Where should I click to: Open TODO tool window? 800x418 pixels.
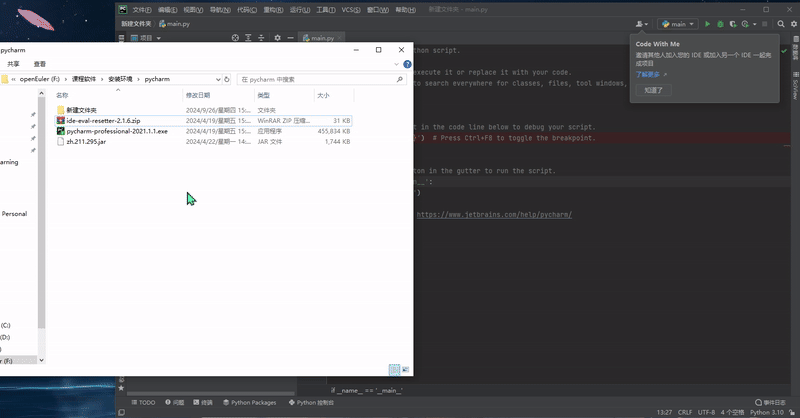pos(143,403)
